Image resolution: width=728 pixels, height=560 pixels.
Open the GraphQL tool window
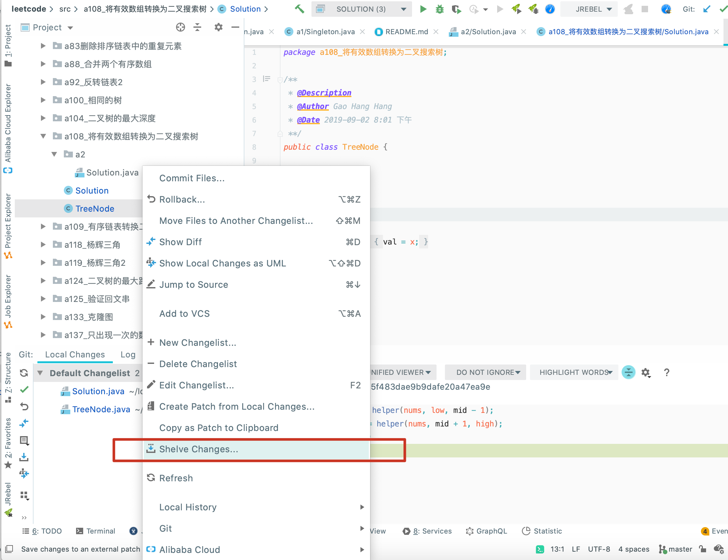(486, 531)
